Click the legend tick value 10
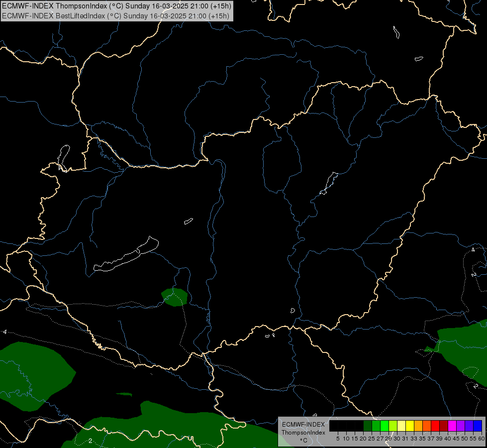This screenshot has width=487, height=448. point(346,439)
